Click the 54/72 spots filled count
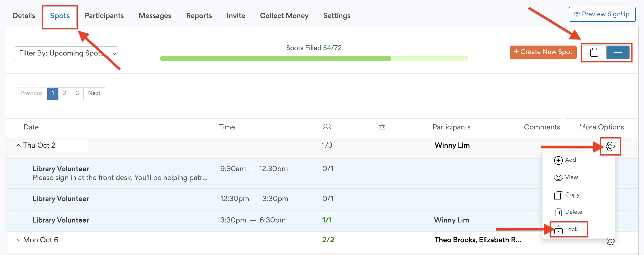Screen dimensions: 644x255 (x=332, y=48)
